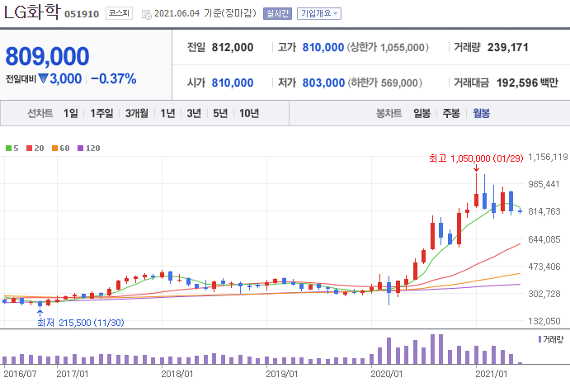
Task: Click the 선차트 label
Action: 40,113
